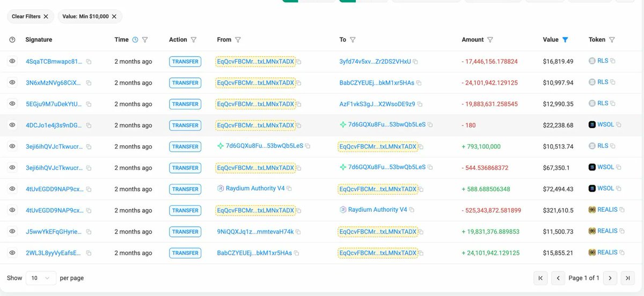Go to the first page

pyautogui.click(x=540, y=278)
